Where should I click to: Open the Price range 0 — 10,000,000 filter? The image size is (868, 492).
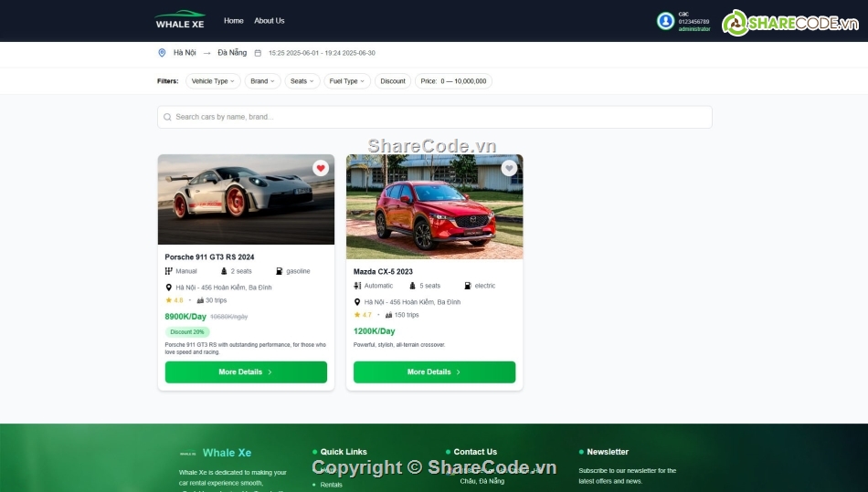[453, 81]
